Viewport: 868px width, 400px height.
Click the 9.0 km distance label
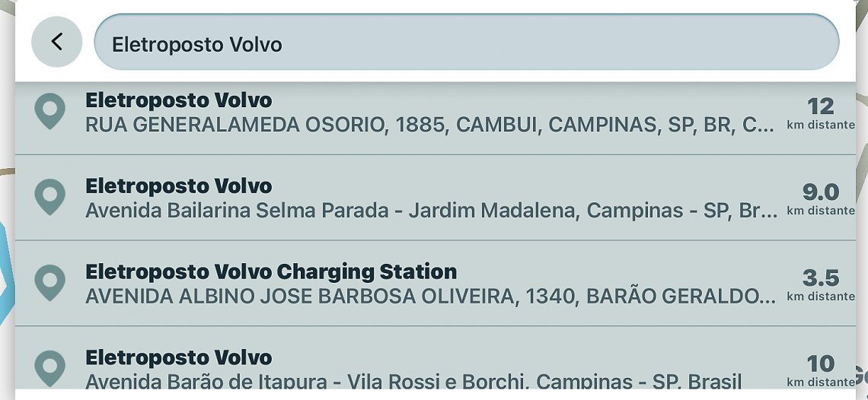click(821, 192)
